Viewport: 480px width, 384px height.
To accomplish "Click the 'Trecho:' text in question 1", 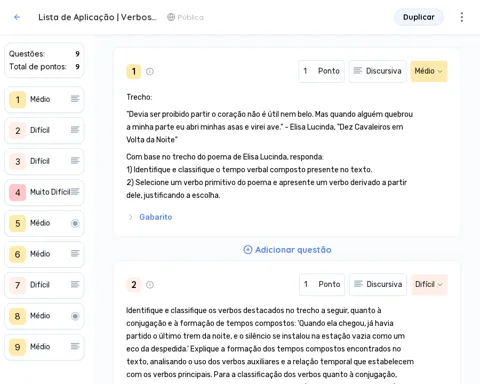I will pos(139,97).
